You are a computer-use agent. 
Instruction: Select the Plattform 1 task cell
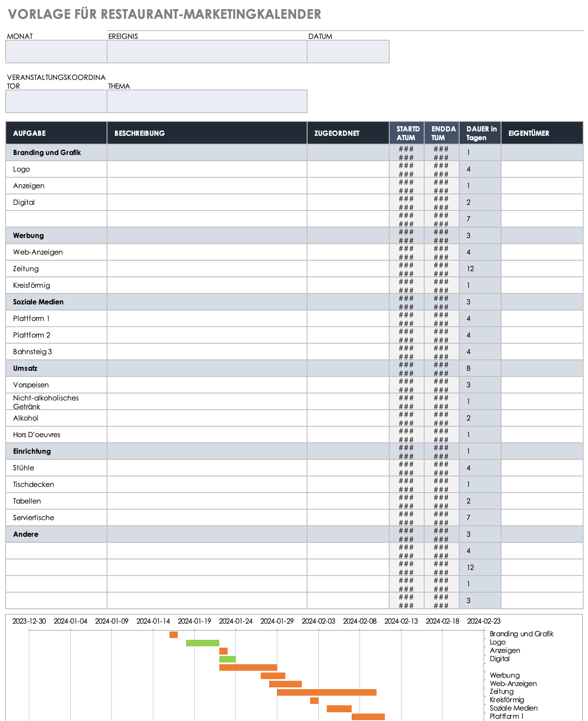pyautogui.click(x=56, y=318)
